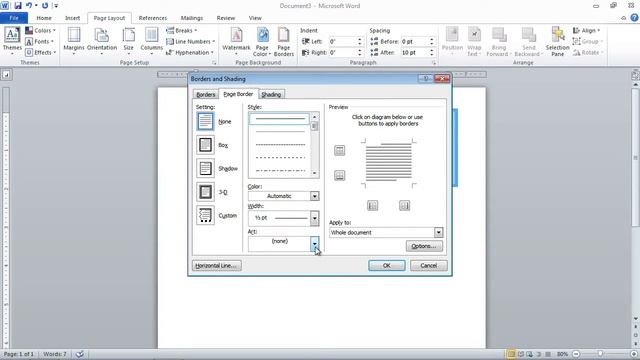Click the zoom slider handle
Screen dimensions: 640x360
tap(600, 354)
